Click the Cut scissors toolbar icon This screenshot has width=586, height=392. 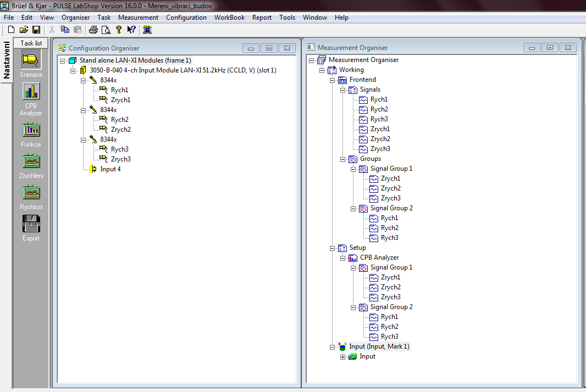pos(52,30)
